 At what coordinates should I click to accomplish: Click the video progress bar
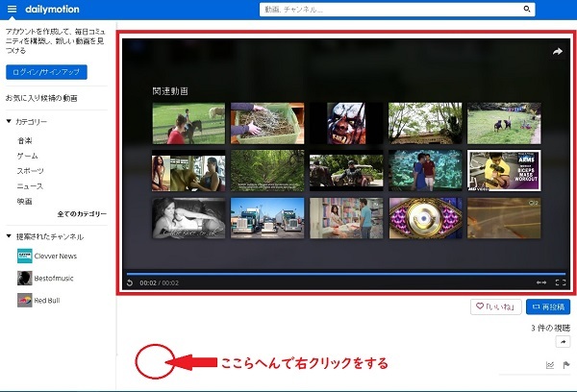click(346, 273)
